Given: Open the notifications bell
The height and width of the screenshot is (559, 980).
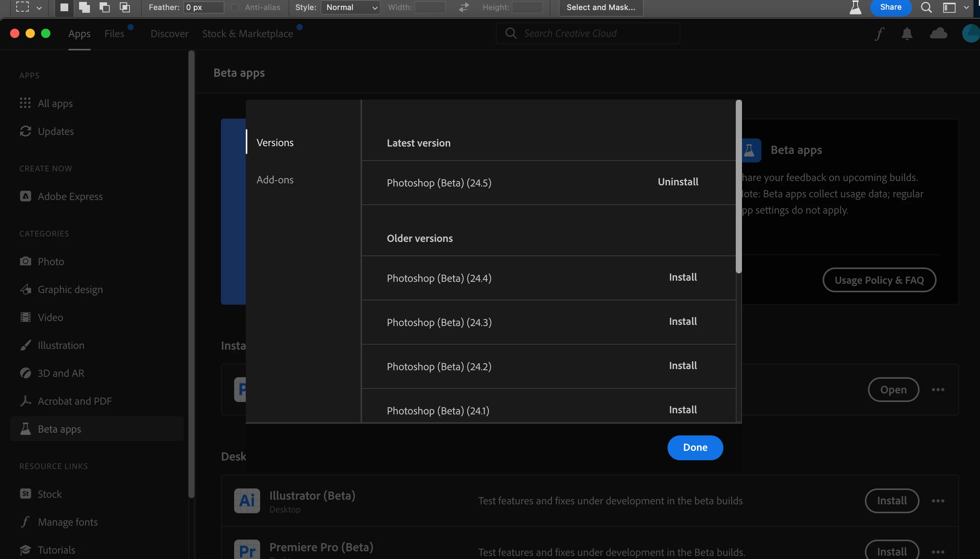Looking at the screenshot, I should coord(907,34).
